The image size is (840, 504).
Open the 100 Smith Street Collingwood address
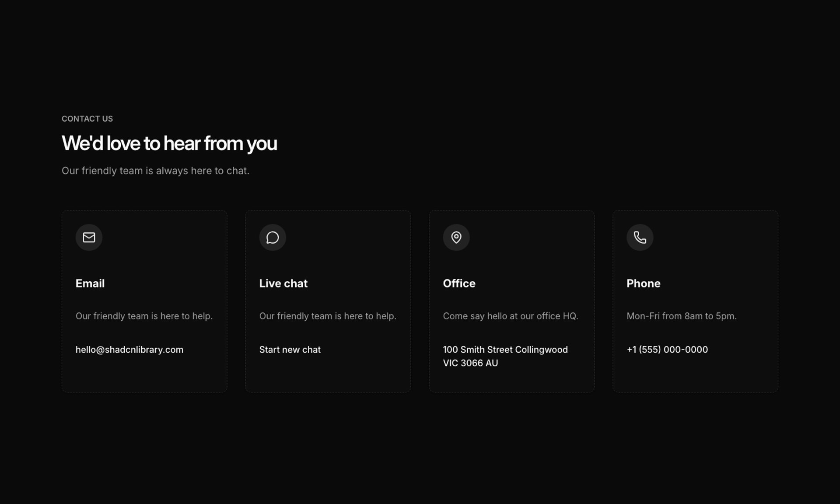(505, 350)
